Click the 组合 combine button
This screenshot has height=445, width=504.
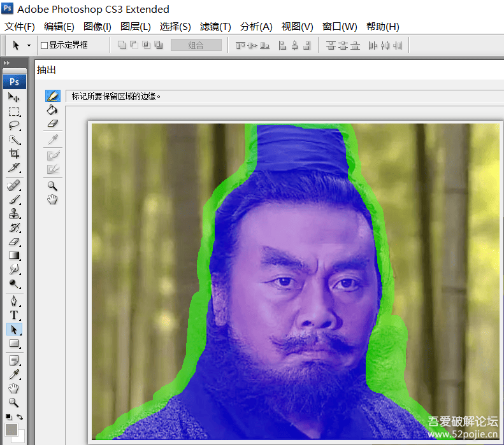point(196,45)
